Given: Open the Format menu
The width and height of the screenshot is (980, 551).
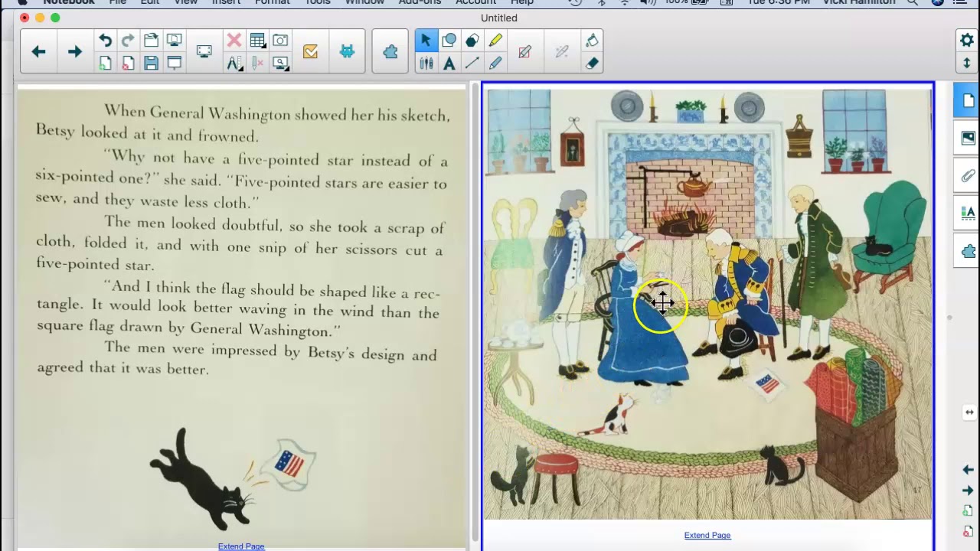Looking at the screenshot, I should pyautogui.click(x=272, y=2).
